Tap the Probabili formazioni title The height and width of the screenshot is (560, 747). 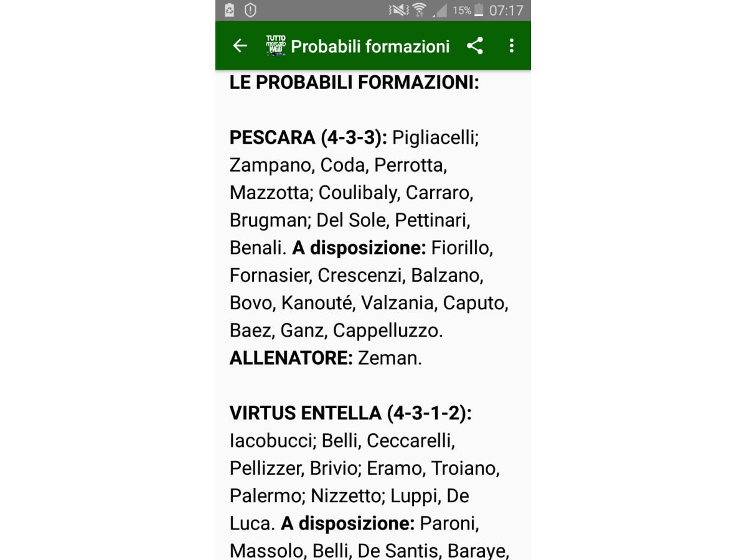point(370,47)
